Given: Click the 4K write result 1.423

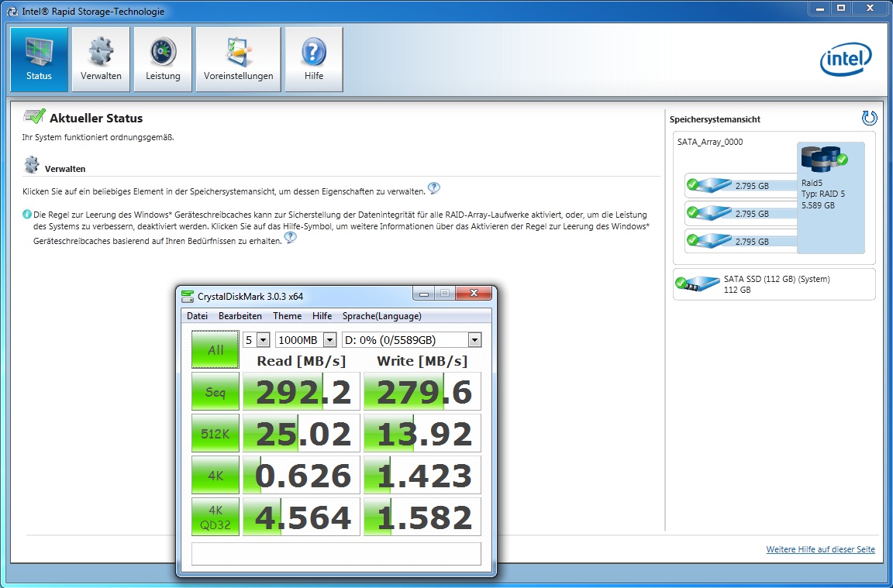Looking at the screenshot, I should click(x=422, y=476).
